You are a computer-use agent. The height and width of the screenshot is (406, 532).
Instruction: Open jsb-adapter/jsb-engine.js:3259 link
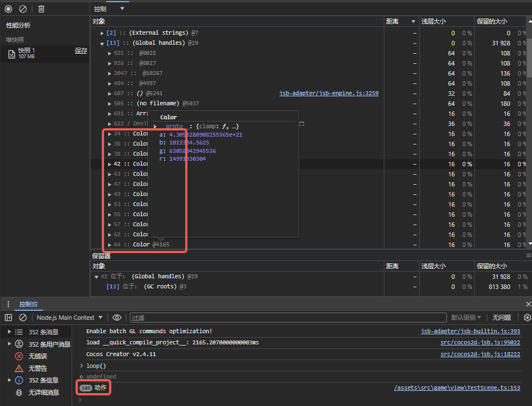point(328,93)
